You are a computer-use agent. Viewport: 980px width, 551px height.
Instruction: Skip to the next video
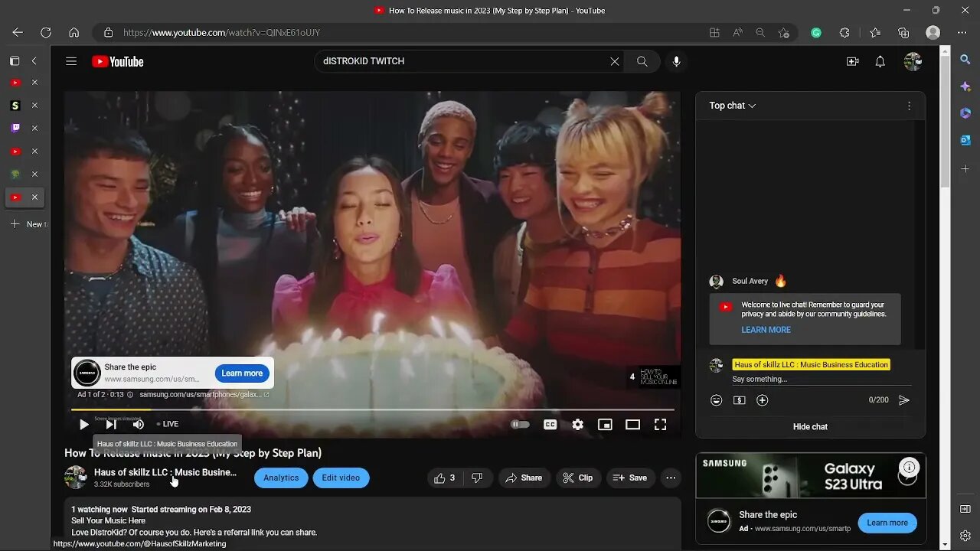(111, 425)
